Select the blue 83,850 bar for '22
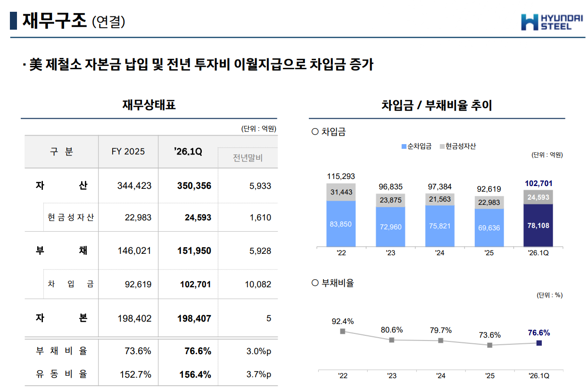 coord(340,224)
